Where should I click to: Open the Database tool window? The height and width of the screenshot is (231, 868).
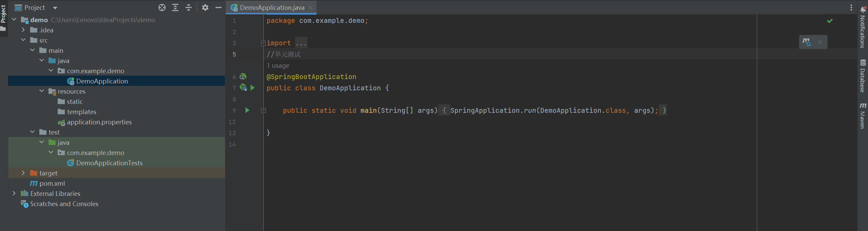tap(863, 76)
